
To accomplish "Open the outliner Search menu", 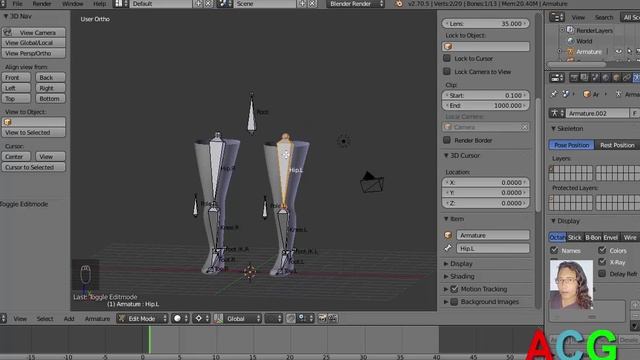I will click(604, 17).
